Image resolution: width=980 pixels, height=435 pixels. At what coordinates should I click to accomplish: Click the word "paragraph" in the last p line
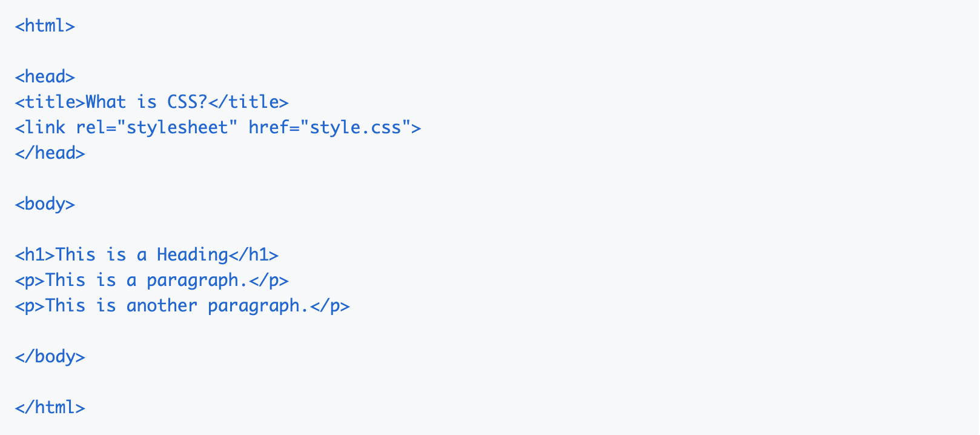253,306
